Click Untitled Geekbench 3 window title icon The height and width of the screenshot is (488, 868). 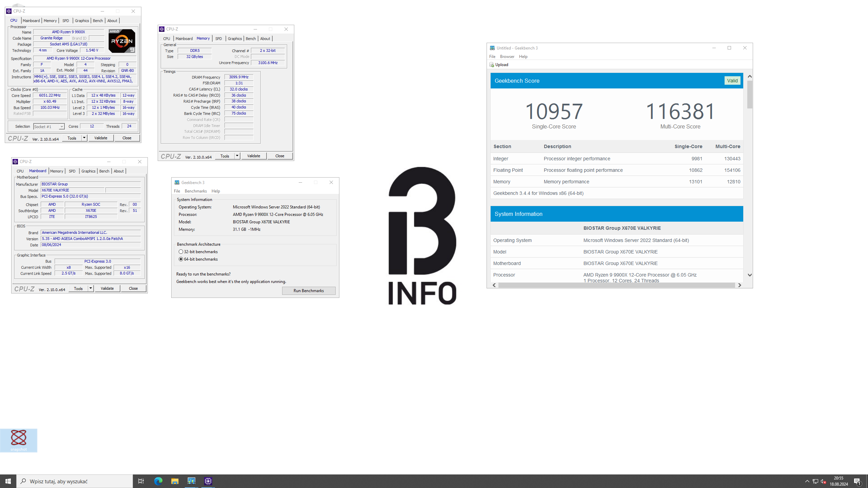pyautogui.click(x=492, y=48)
